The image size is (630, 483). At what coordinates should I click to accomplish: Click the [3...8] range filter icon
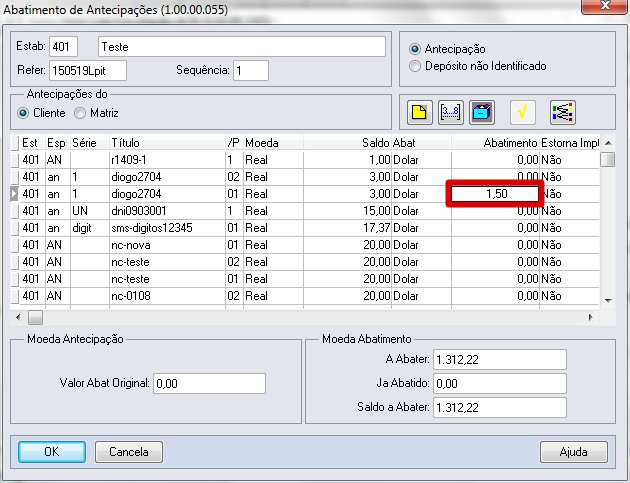tap(450, 112)
